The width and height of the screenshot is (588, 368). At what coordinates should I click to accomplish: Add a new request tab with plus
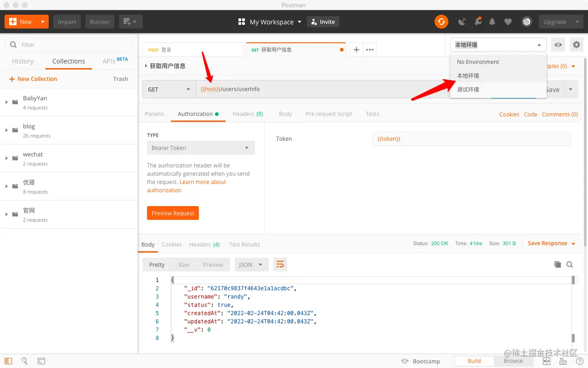356,50
